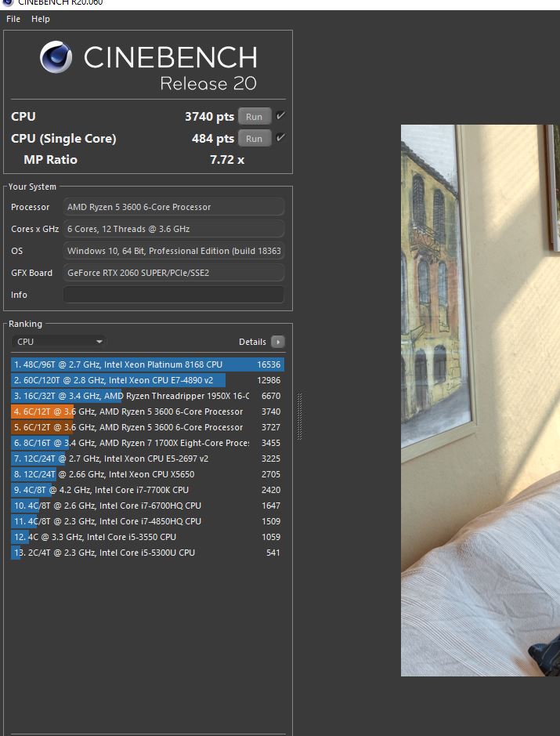Click the MP Ratio 7.72 x value
560x736 pixels.
tap(227, 160)
